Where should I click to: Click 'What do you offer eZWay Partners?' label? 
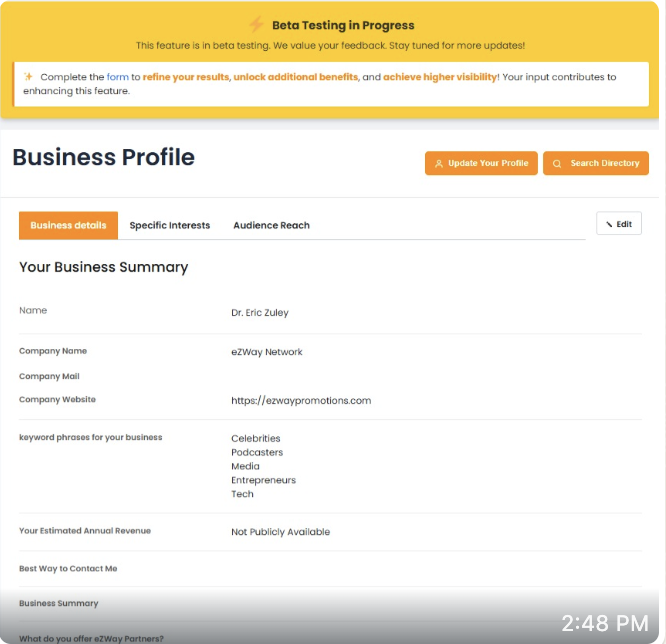coord(91,639)
